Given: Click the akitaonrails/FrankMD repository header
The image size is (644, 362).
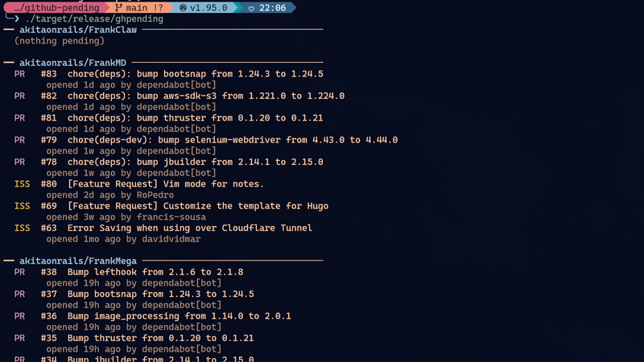Looking at the screenshot, I should pos(72,63).
